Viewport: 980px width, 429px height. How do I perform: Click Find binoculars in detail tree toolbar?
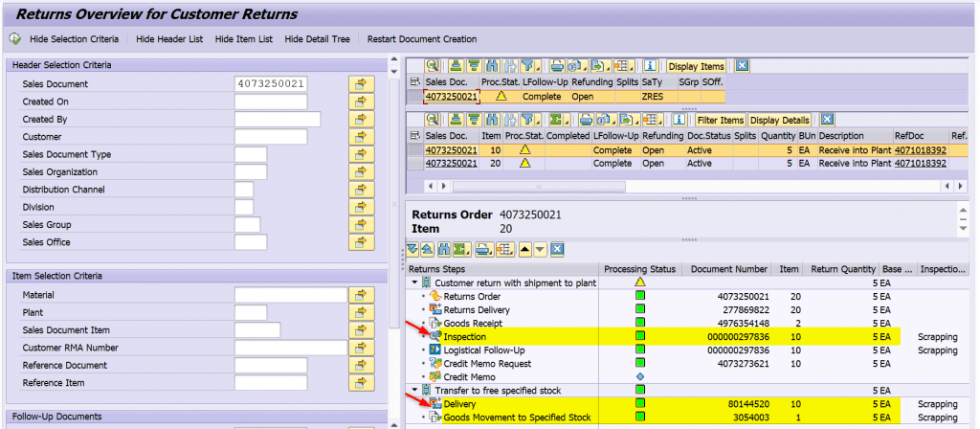coord(444,250)
